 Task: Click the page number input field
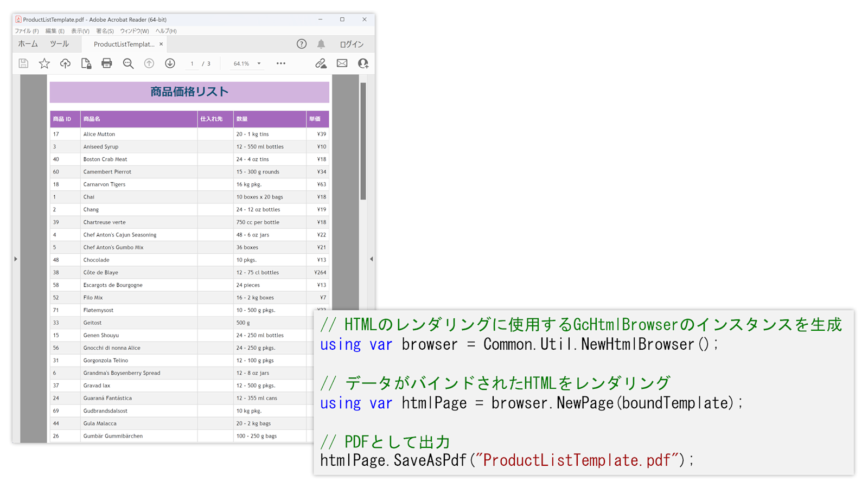pyautogui.click(x=192, y=63)
